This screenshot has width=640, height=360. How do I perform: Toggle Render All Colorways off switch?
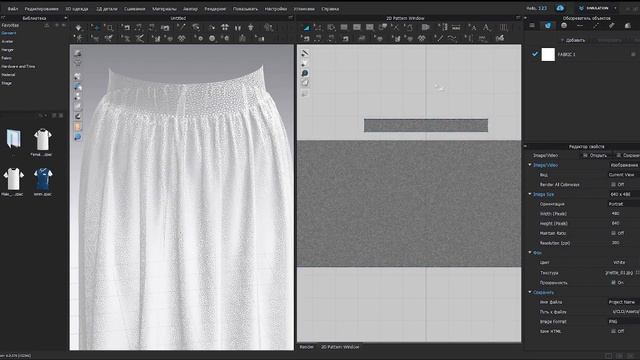(x=614, y=184)
